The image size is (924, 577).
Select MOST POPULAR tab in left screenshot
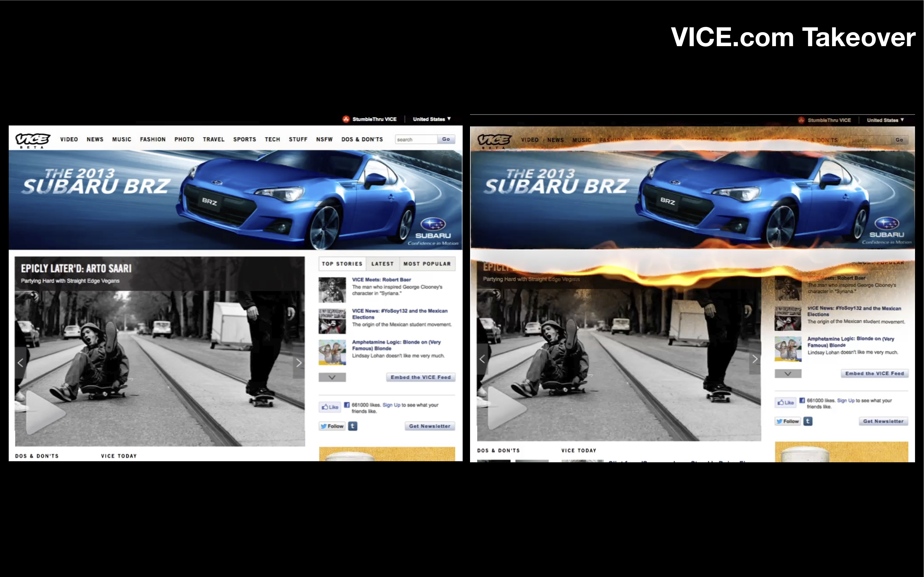point(427,264)
